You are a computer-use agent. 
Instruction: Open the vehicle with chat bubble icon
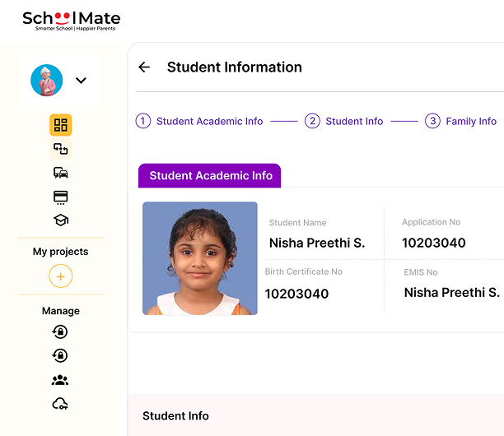(60, 173)
